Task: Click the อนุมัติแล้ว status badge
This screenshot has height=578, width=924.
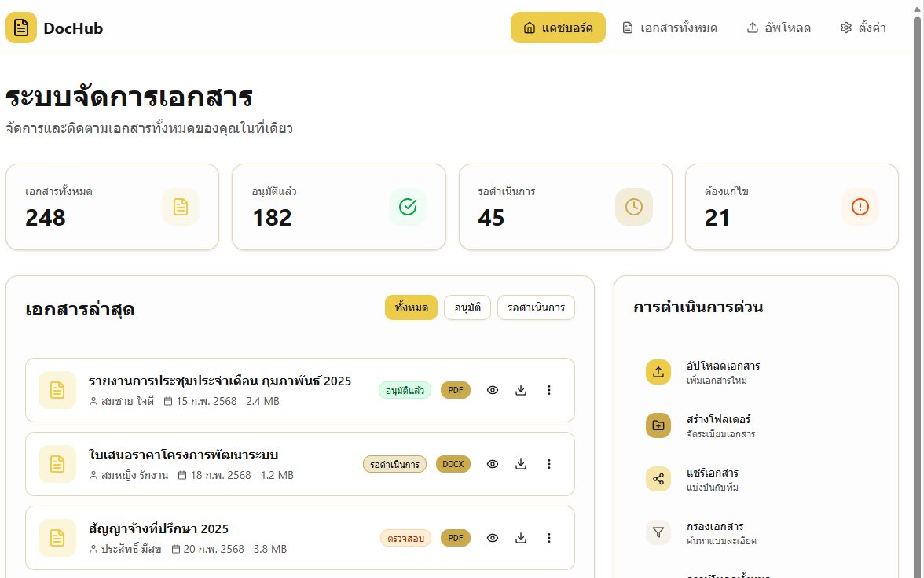Action: coord(405,390)
